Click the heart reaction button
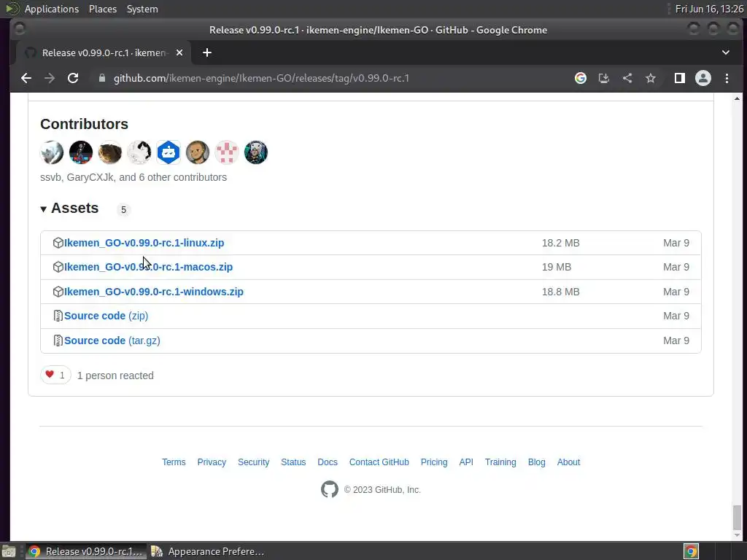This screenshot has width=747, height=560. (x=55, y=376)
